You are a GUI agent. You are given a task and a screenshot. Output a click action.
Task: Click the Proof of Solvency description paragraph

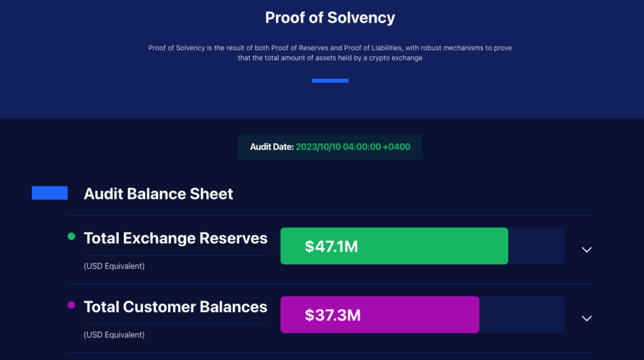pyautogui.click(x=330, y=53)
